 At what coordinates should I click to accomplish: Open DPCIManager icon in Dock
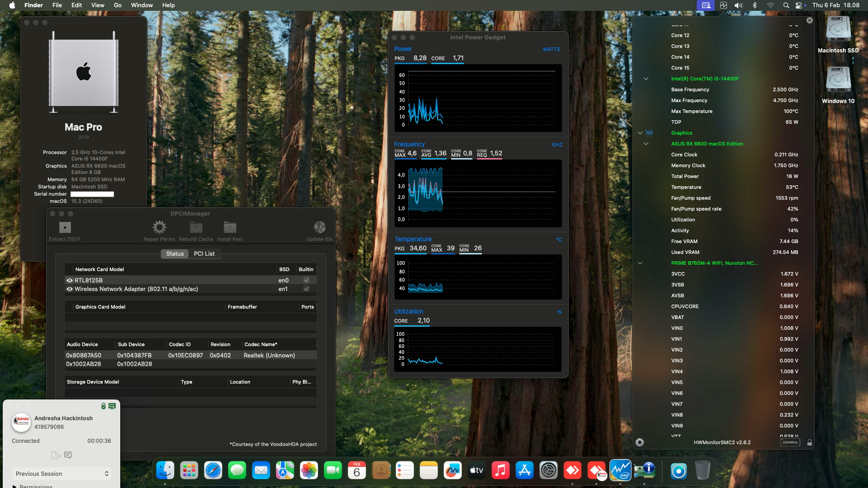644,471
